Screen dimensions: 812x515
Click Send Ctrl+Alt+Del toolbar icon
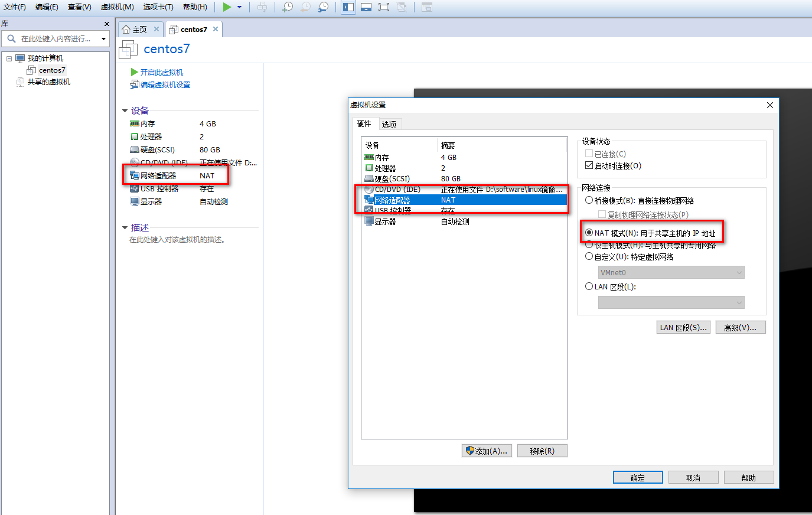pyautogui.click(x=262, y=7)
